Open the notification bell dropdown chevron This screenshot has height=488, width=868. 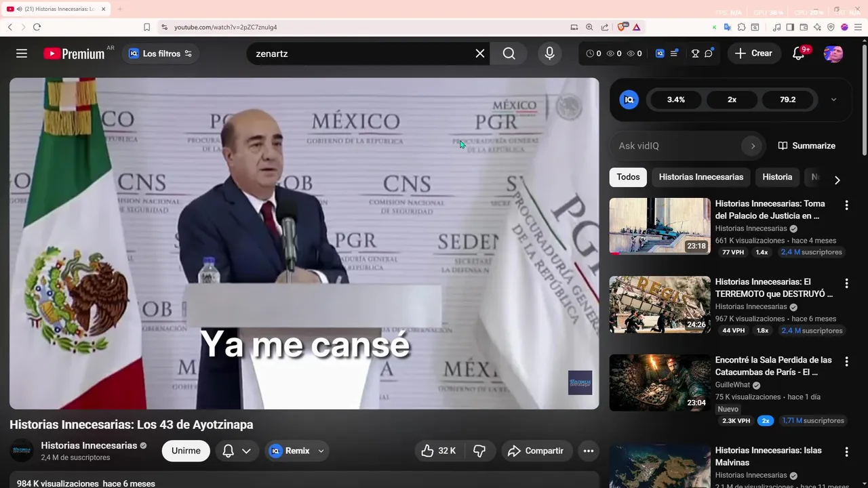tap(246, 451)
